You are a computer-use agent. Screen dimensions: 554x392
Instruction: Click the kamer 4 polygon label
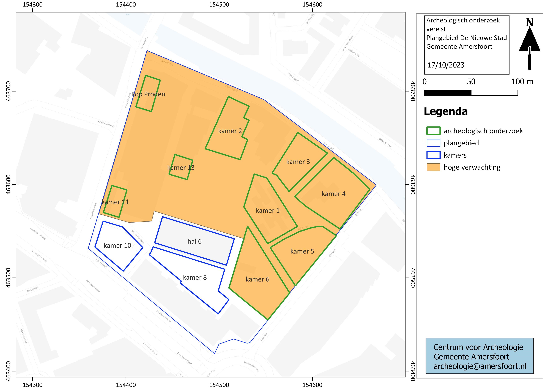pyautogui.click(x=333, y=194)
